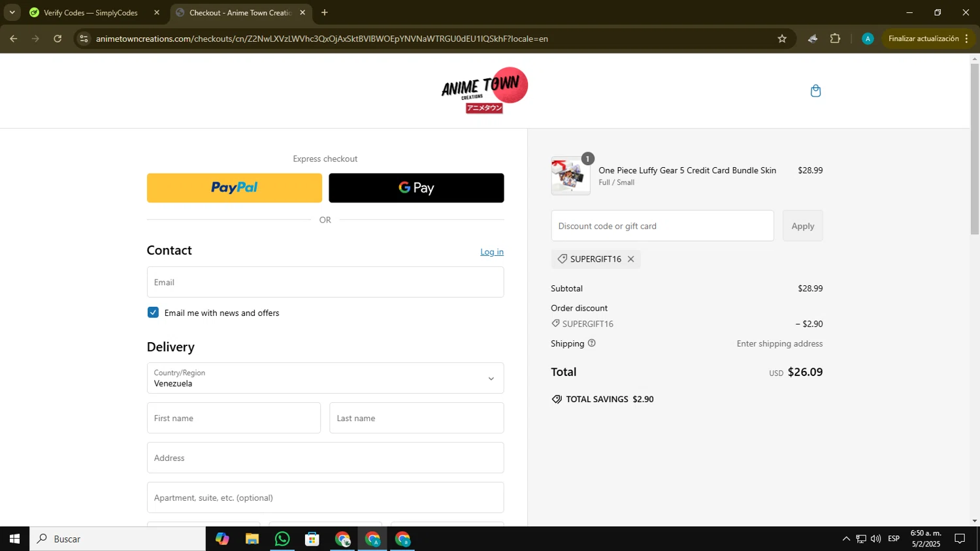
Task: Go forward with the browser forward arrow
Action: click(x=36, y=39)
